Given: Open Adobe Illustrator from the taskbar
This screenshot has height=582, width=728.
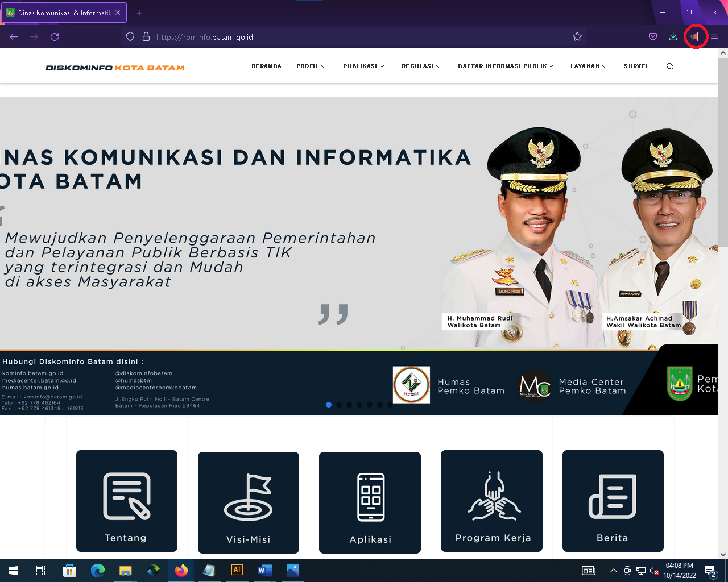Looking at the screenshot, I should (x=237, y=571).
